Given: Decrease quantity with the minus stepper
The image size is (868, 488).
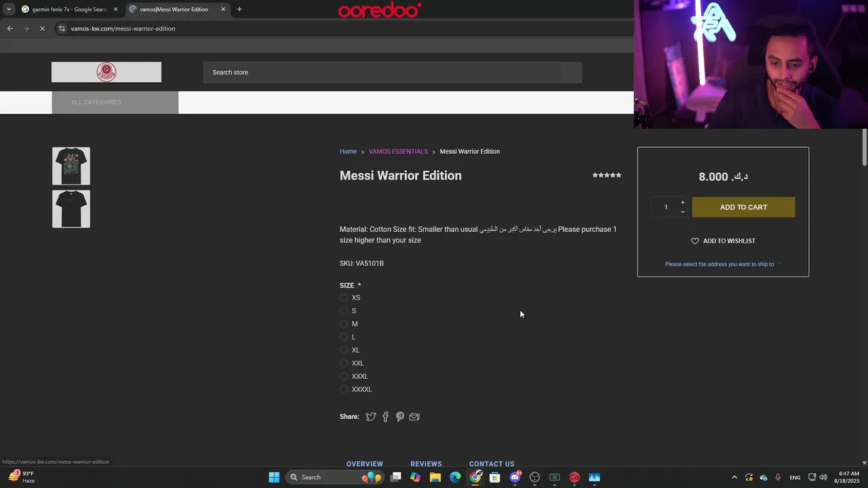Looking at the screenshot, I should tap(682, 211).
